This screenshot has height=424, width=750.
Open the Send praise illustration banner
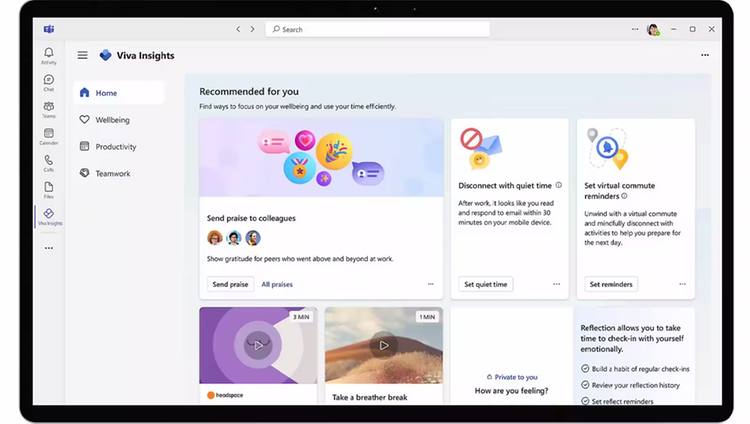pos(321,158)
